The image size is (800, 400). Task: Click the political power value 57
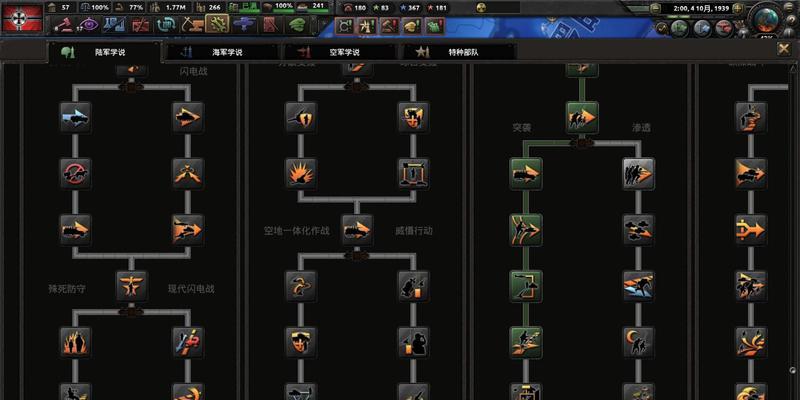[66, 8]
